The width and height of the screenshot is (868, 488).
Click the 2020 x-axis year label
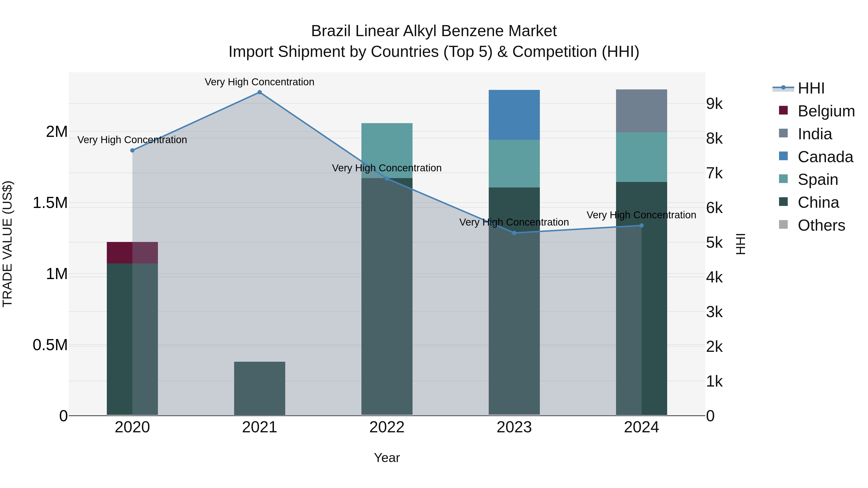tap(132, 427)
